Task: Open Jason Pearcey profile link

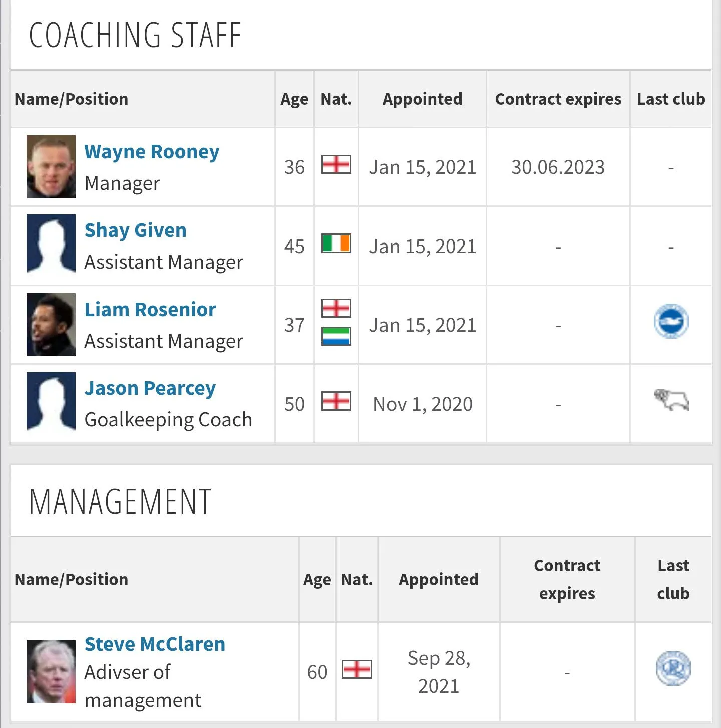Action: click(150, 388)
